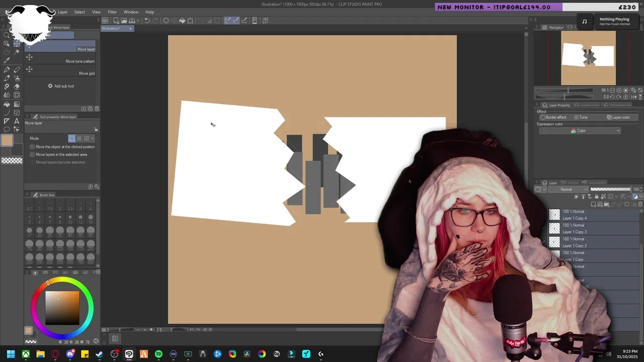The height and width of the screenshot is (362, 644).
Task: Flip canvas horizontally in Navigator
Action: click(x=633, y=97)
